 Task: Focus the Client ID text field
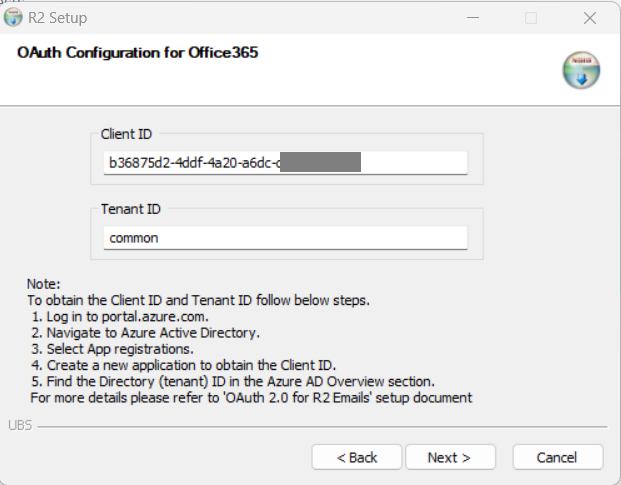[285, 162]
